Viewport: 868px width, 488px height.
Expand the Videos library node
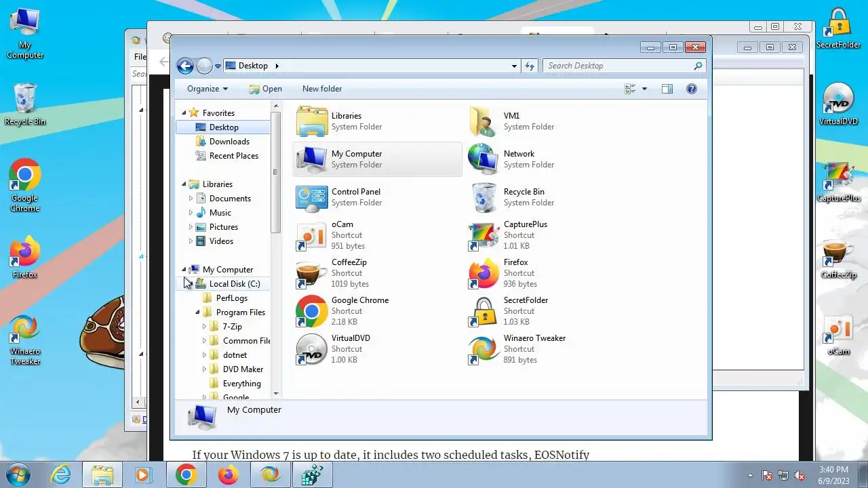coord(191,241)
